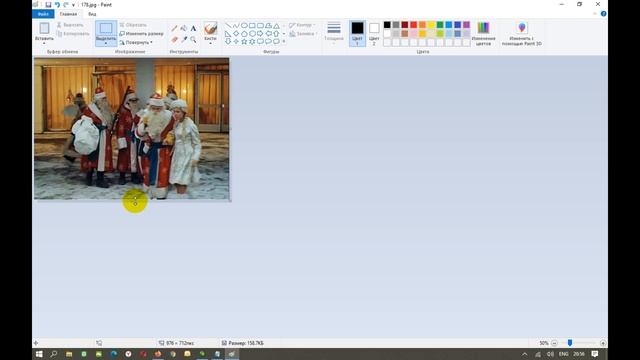Pick the green color swatch
The height and width of the screenshot is (360, 640).
(440, 25)
